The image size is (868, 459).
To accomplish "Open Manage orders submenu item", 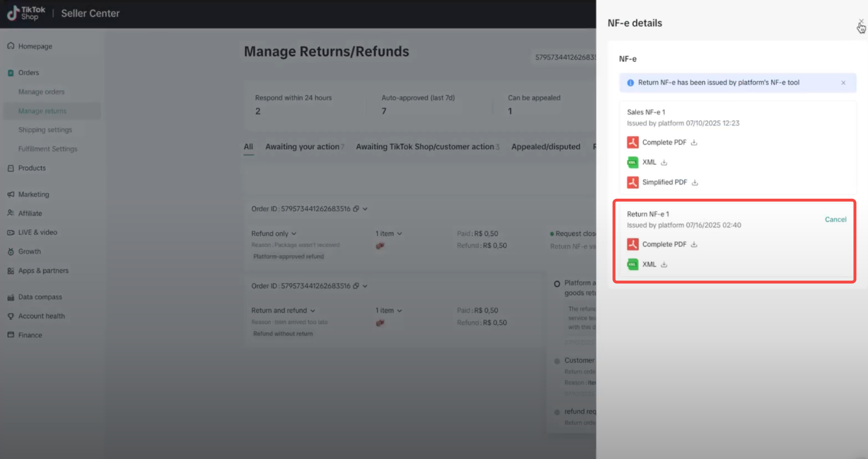I will [41, 92].
